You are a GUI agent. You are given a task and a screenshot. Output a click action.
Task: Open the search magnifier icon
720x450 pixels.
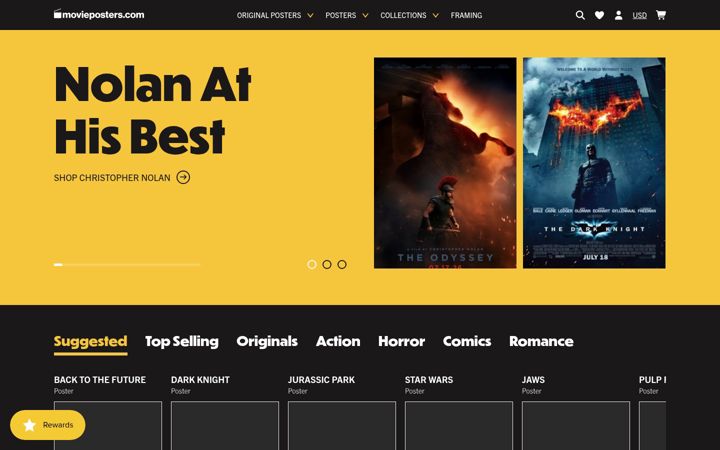(580, 15)
